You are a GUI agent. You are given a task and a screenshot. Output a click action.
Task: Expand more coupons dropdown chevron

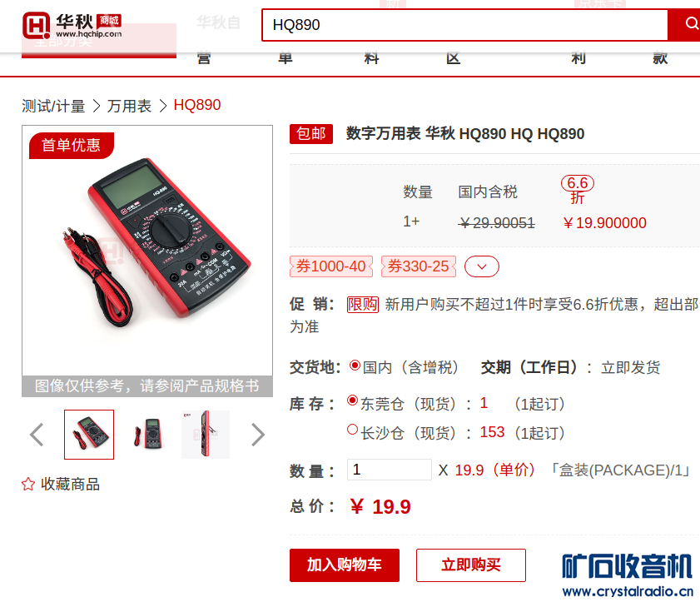point(482,266)
